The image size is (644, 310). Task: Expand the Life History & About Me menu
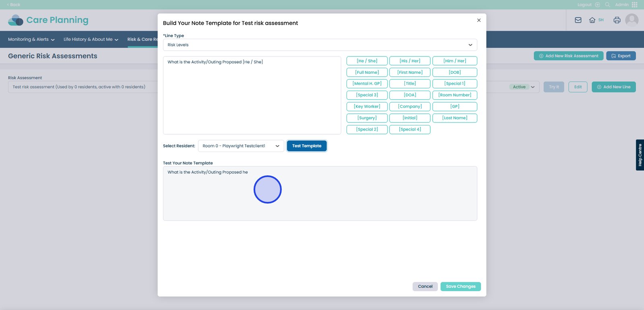(91, 40)
